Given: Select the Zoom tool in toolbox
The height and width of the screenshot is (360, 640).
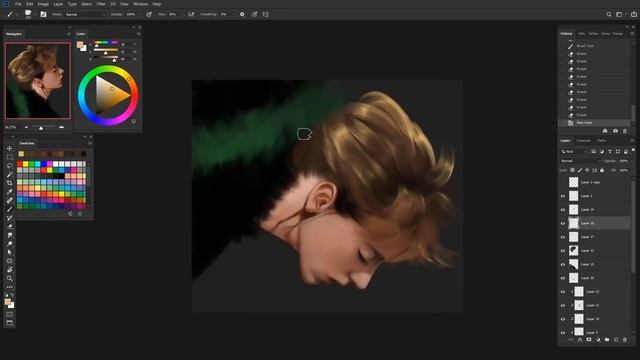Looking at the screenshot, I should point(9,278).
